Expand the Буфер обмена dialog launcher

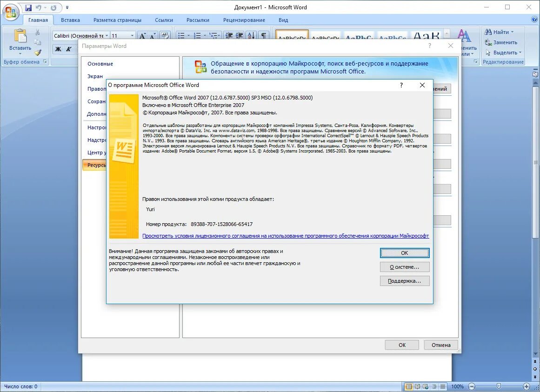pos(45,62)
